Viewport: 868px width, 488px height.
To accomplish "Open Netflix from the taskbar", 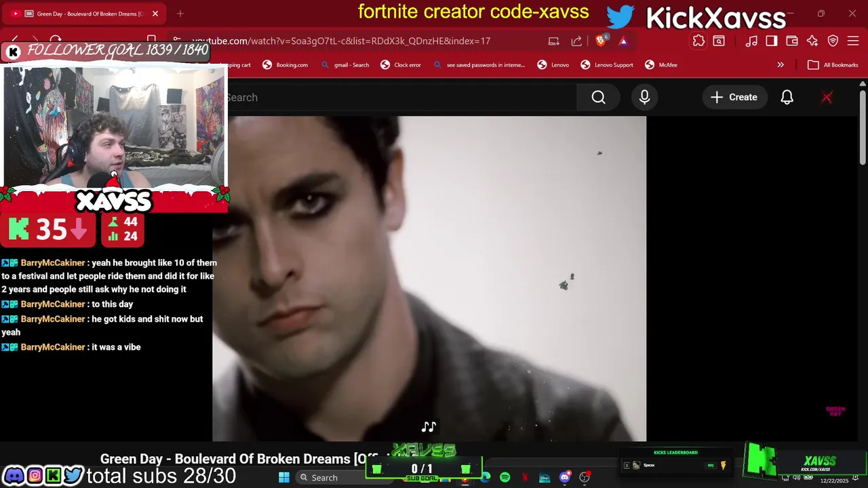I will [524, 478].
